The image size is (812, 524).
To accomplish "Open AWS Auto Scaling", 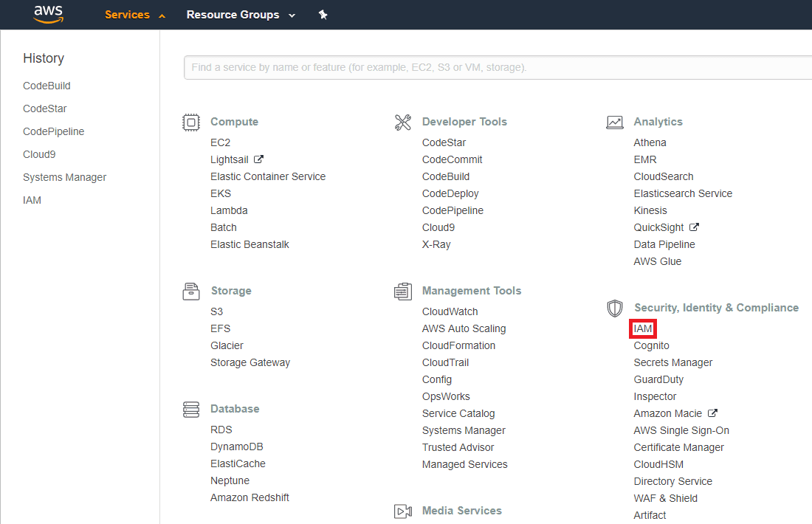I will [464, 329].
